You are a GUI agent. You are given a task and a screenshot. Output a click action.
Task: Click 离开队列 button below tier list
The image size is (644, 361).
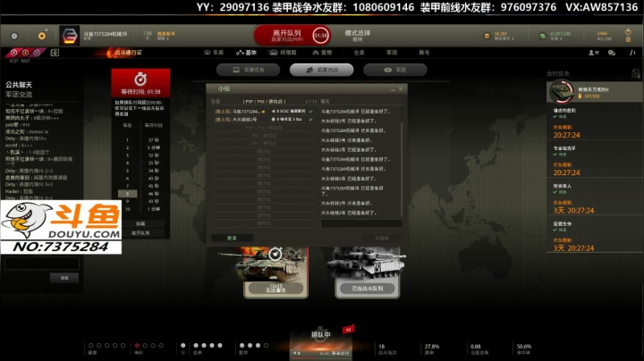(x=140, y=233)
